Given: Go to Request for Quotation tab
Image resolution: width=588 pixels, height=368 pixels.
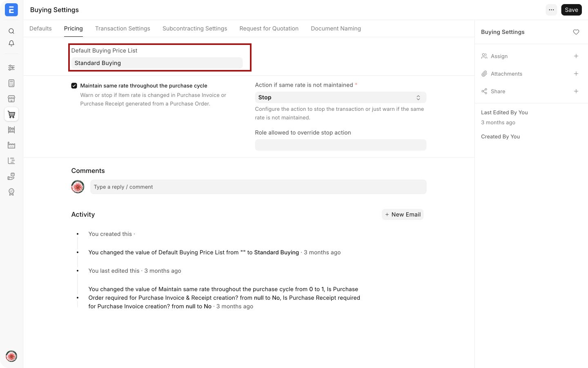Looking at the screenshot, I should pyautogui.click(x=269, y=29).
